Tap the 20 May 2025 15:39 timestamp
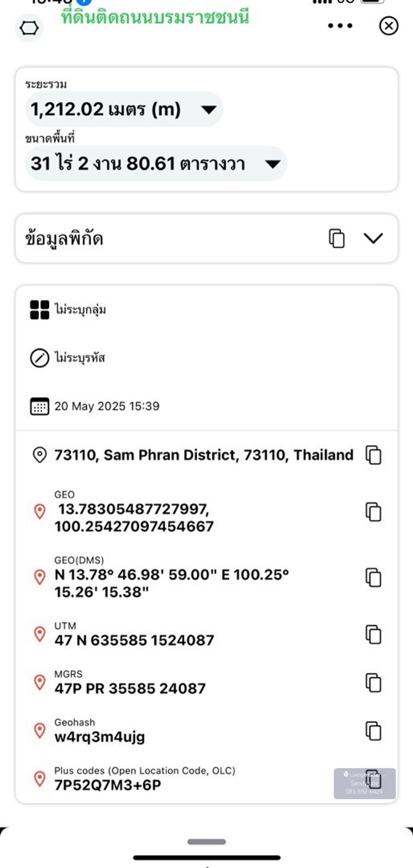Image resolution: width=413 pixels, height=868 pixels. [107, 406]
